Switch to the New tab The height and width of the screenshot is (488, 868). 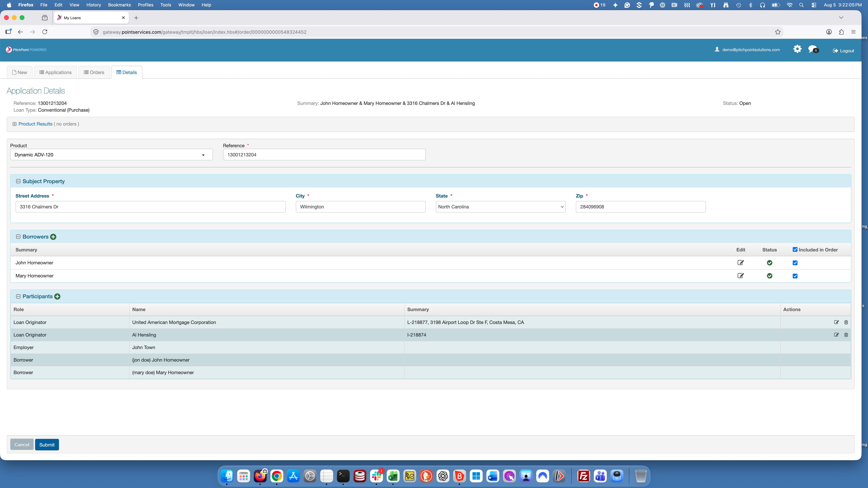tap(19, 72)
